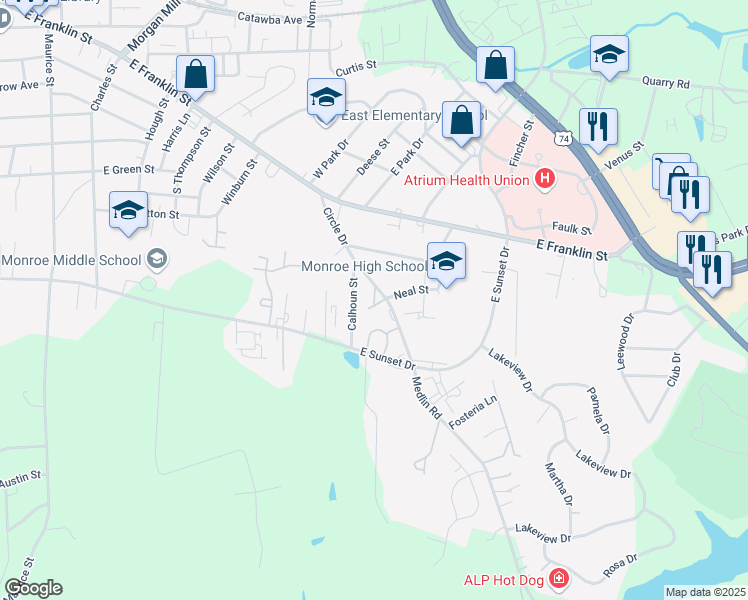Open the ALP Hot Dog medical icon
The height and width of the screenshot is (600, 748).
[558, 579]
